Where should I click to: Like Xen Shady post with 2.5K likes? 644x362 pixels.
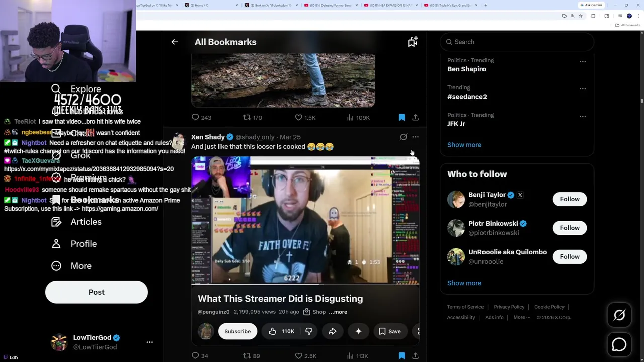click(305, 356)
